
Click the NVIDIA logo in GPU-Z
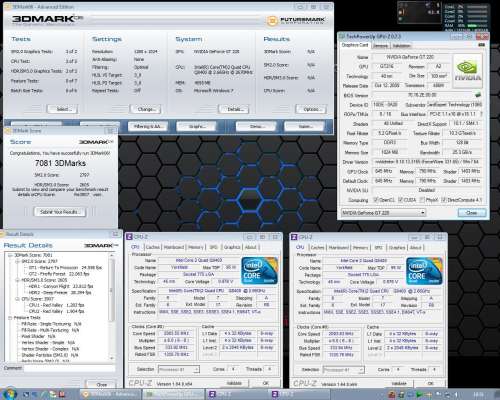coord(468,71)
